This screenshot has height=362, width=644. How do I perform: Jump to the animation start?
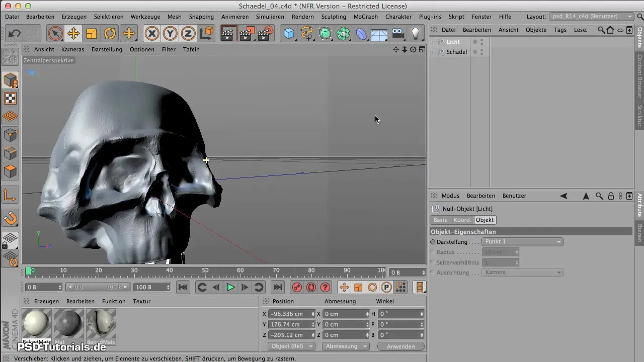[x=183, y=288]
